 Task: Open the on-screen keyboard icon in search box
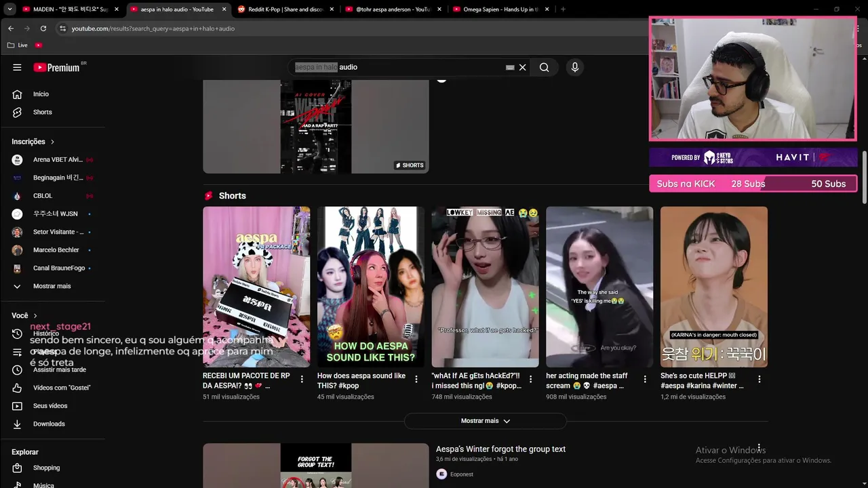[510, 67]
